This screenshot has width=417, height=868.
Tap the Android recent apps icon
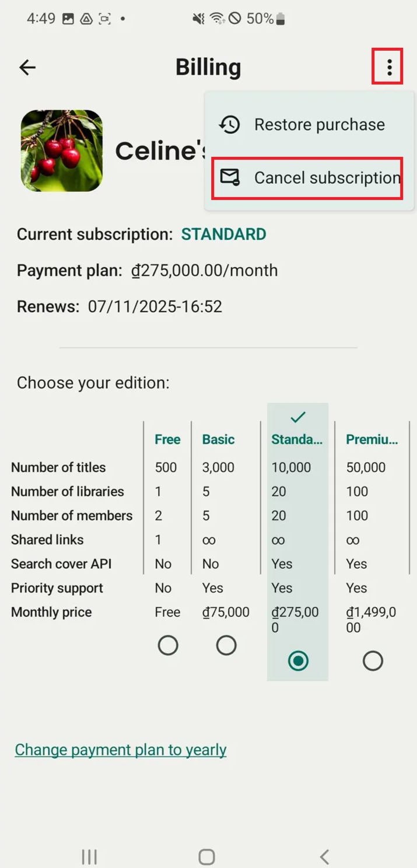pyautogui.click(x=89, y=857)
